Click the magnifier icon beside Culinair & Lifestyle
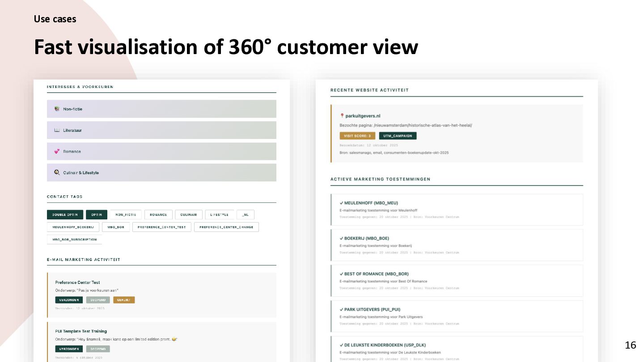 [57, 173]
